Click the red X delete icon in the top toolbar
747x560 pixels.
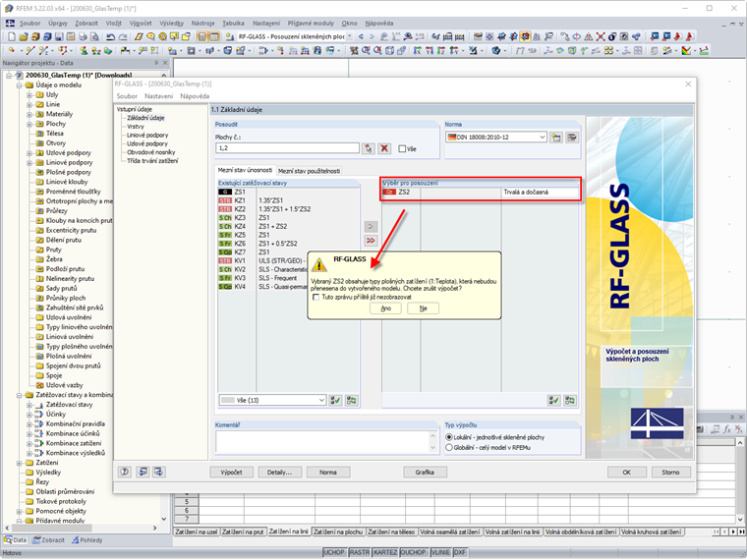[x=601, y=36]
